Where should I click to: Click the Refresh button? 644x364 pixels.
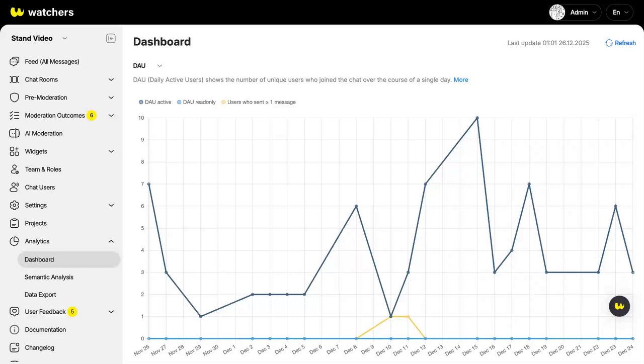pyautogui.click(x=620, y=43)
